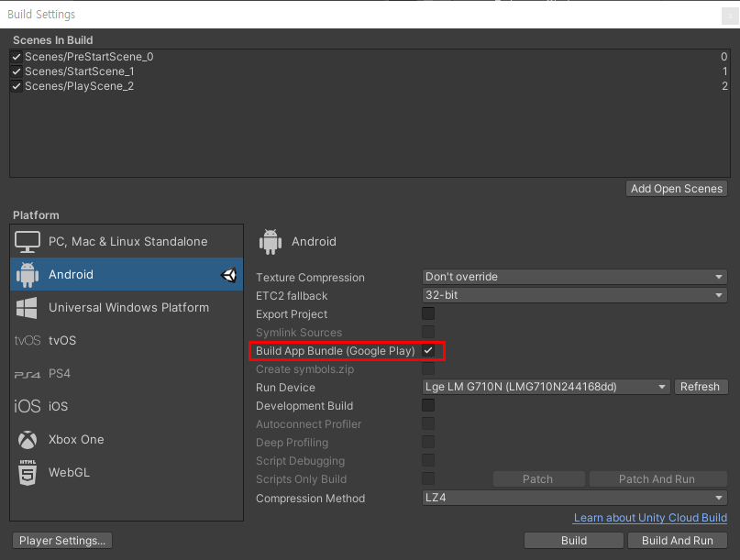Click the Texture Compression label
The image size is (740, 560).
[x=310, y=278]
